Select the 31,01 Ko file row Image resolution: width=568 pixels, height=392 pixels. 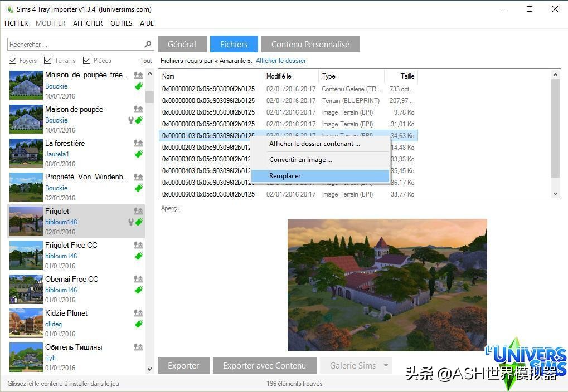(288, 124)
